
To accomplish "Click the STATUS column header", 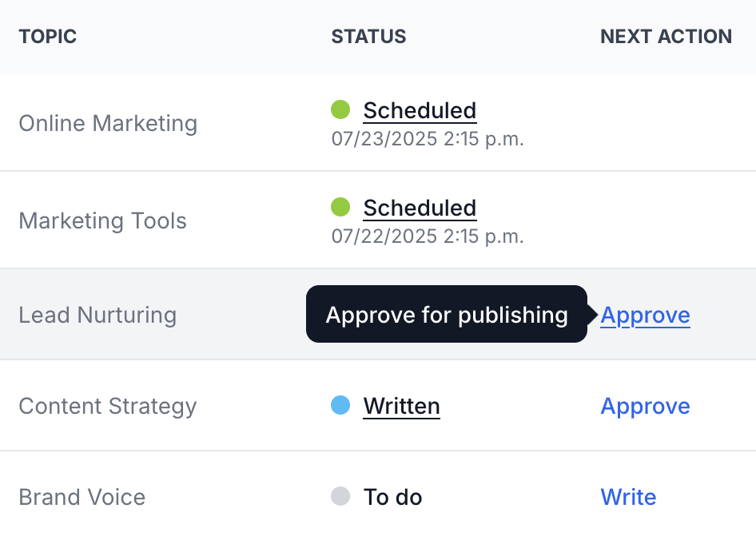I will (x=368, y=37).
